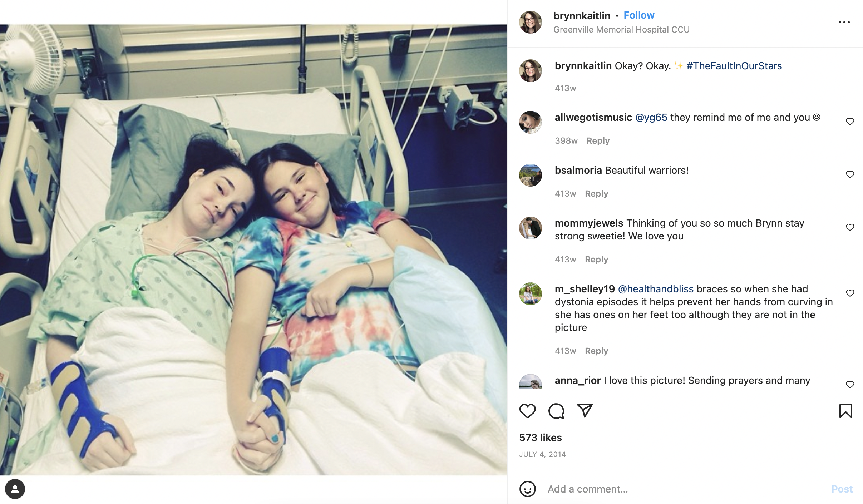Open the brynnkaitlin profile picture in the header
The width and height of the screenshot is (863, 504).
pyautogui.click(x=531, y=22)
